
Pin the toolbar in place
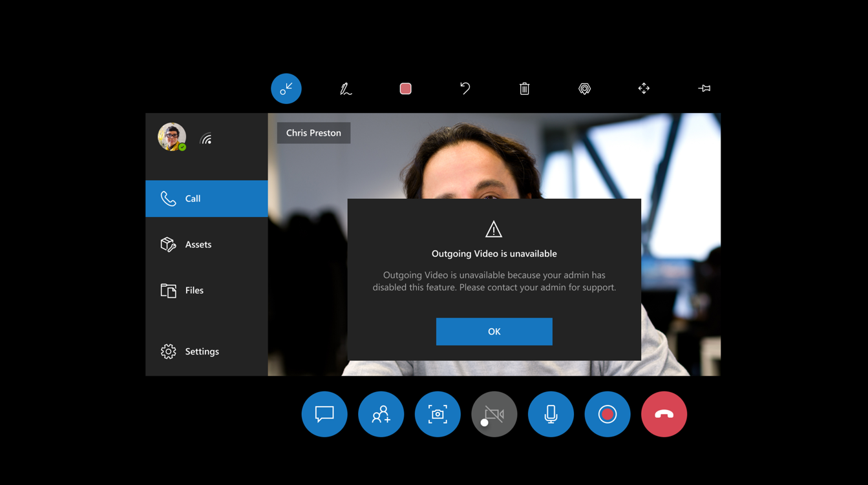point(704,88)
